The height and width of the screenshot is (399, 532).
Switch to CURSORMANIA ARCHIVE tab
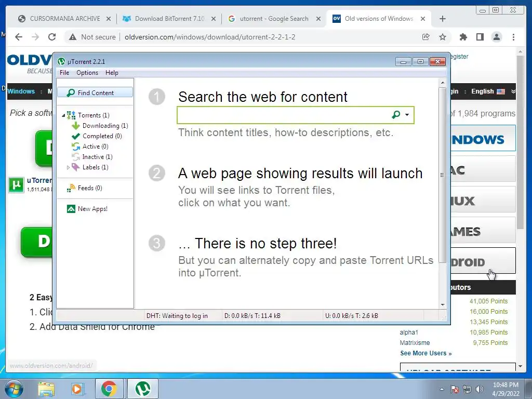click(65, 19)
